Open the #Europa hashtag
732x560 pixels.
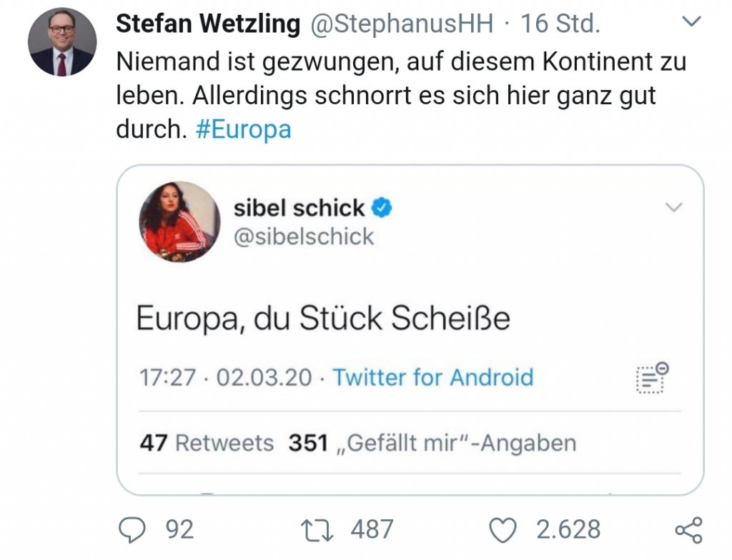tap(243, 131)
